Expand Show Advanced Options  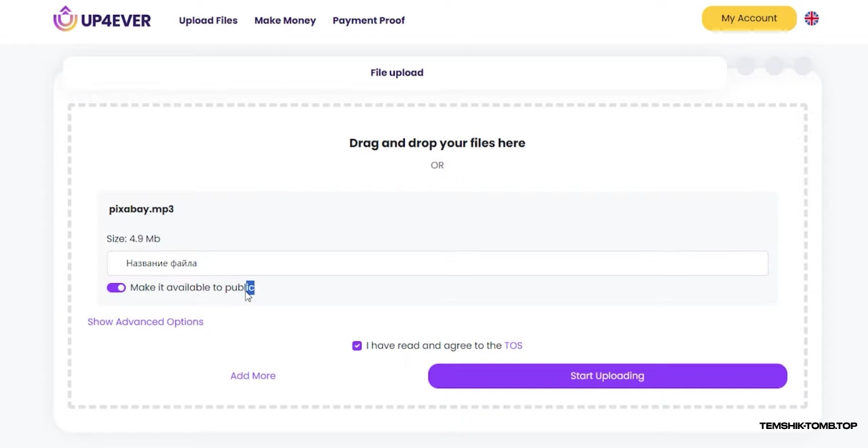(x=145, y=322)
